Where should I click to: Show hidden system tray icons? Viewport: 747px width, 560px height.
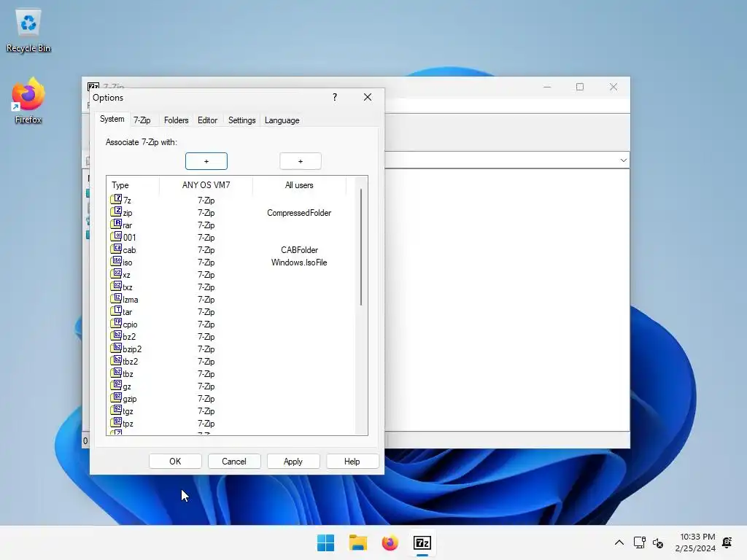point(619,542)
